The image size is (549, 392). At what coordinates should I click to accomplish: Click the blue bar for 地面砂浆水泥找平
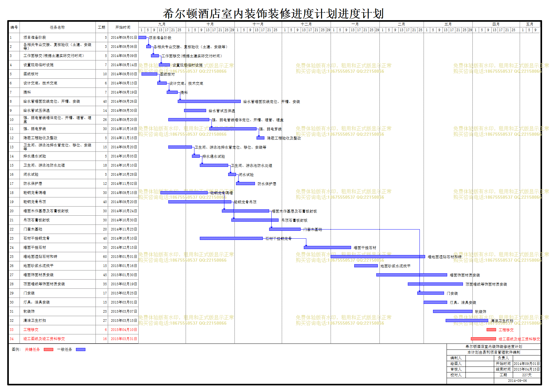pos(366,266)
